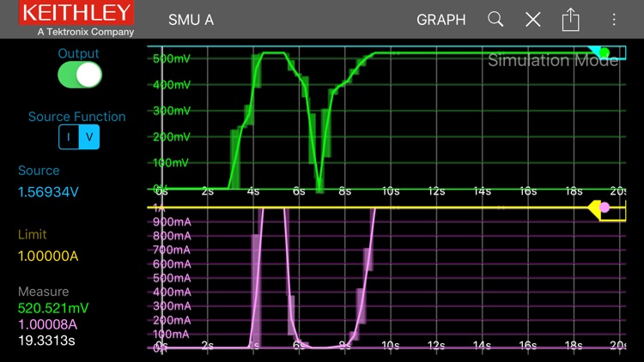
Task: Click the Keithley logo
Action: pyautogui.click(x=77, y=19)
